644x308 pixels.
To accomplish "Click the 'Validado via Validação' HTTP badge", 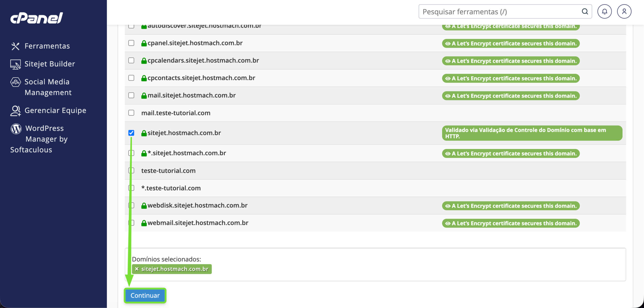I will pos(532,133).
